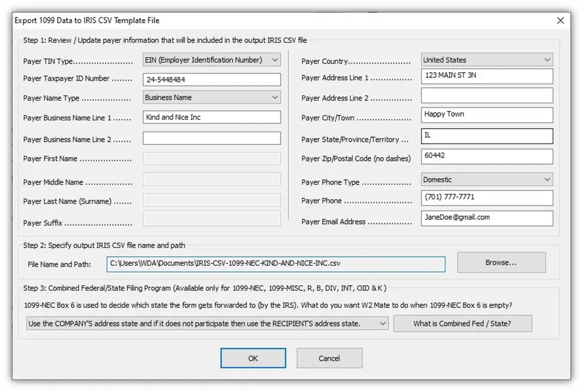Click the Payer Taxpayer ID Number field

[x=211, y=80]
